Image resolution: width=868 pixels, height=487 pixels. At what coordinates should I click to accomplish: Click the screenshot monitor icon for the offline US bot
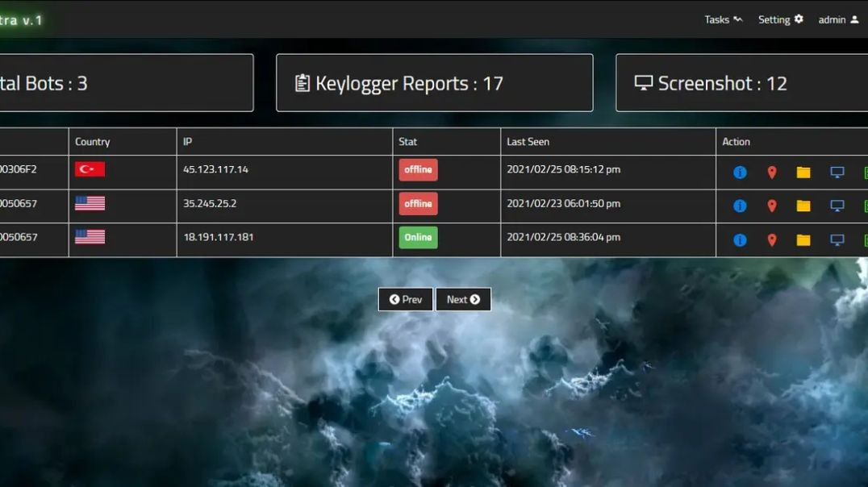[x=837, y=206]
